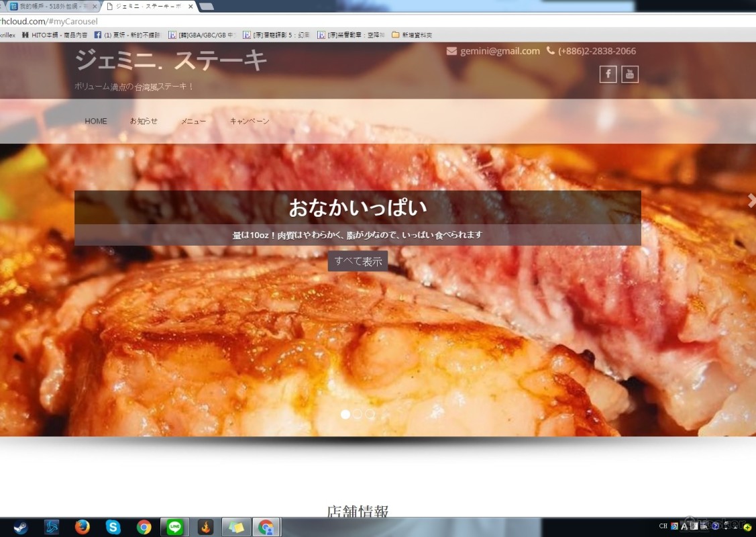756x537 pixels.
Task: Open LINE app from the taskbar
Action: (175, 527)
